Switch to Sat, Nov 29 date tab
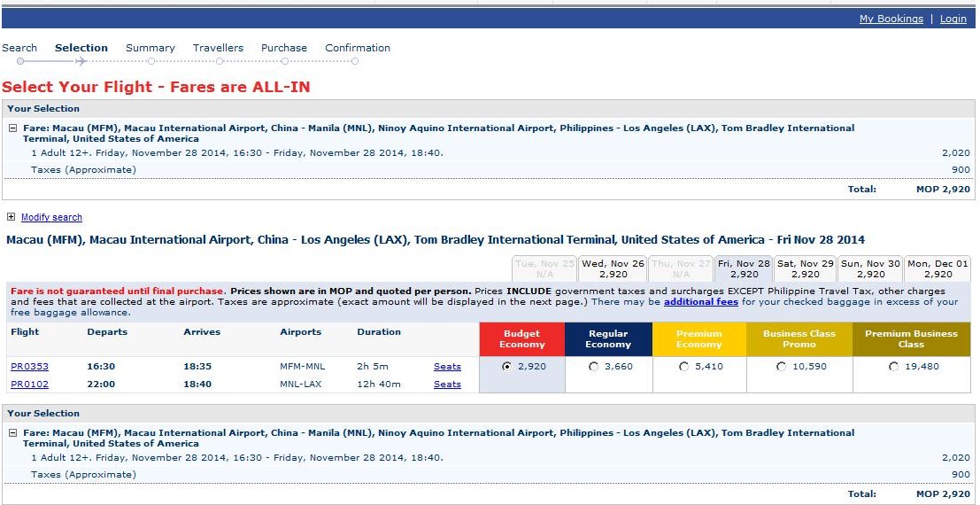Screen dimensions: 980x505 pos(805,269)
